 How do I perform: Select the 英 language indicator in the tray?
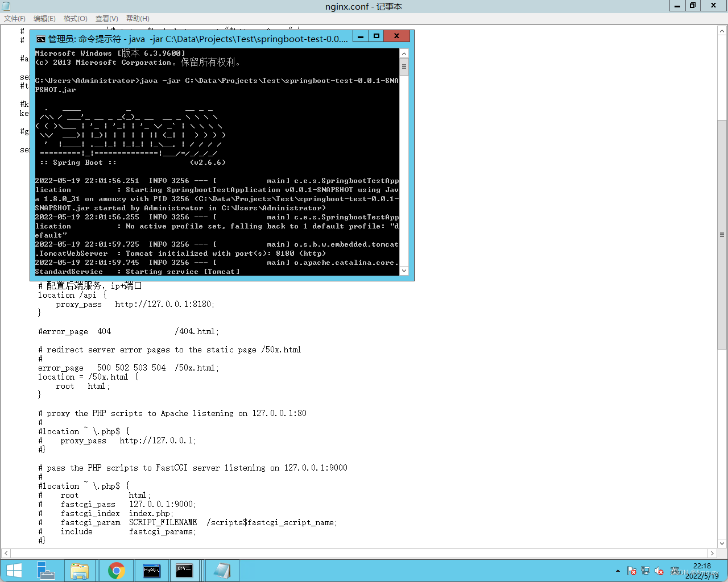tap(673, 571)
